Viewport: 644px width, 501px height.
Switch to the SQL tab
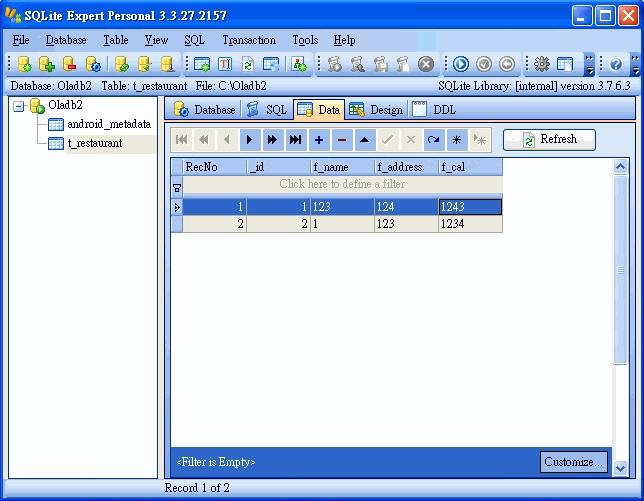pos(267,110)
